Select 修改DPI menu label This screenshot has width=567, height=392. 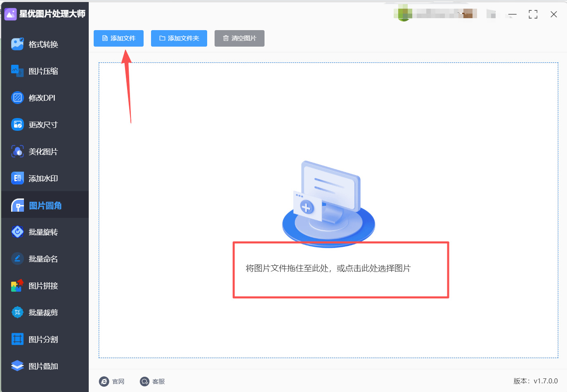coord(42,98)
